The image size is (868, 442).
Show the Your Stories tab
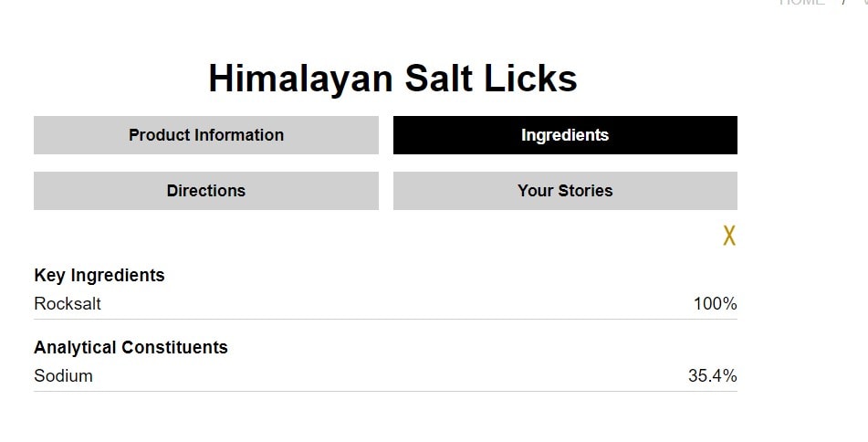coord(565,191)
